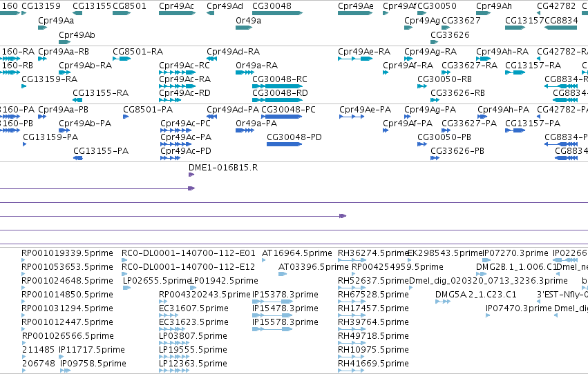Click the Cpr49Ah gene label
This screenshot has height=374, width=588.
[x=494, y=6]
